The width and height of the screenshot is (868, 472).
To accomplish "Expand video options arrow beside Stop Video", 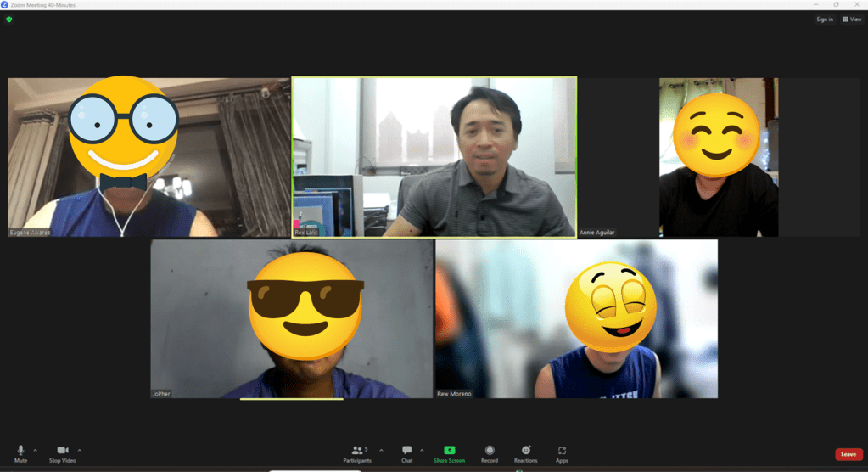I will (x=80, y=450).
